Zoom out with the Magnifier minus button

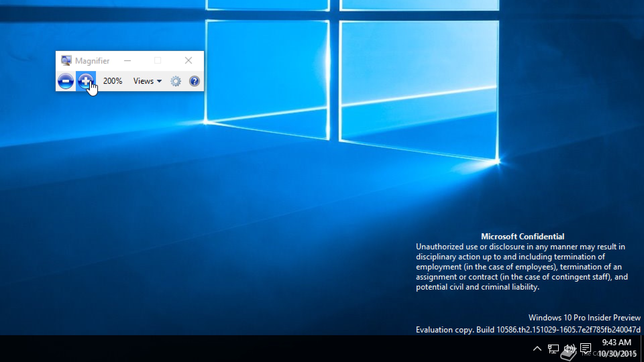click(x=66, y=81)
